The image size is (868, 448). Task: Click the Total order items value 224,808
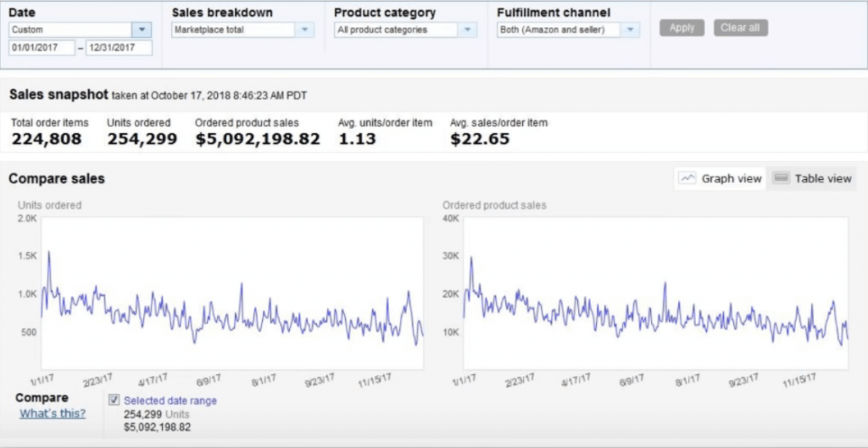[47, 139]
